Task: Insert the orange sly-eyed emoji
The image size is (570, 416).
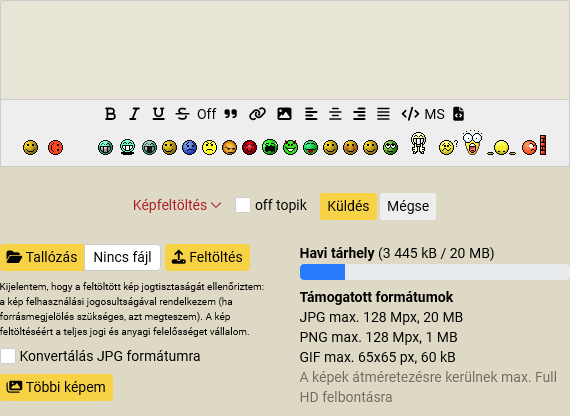Action: tap(229, 147)
